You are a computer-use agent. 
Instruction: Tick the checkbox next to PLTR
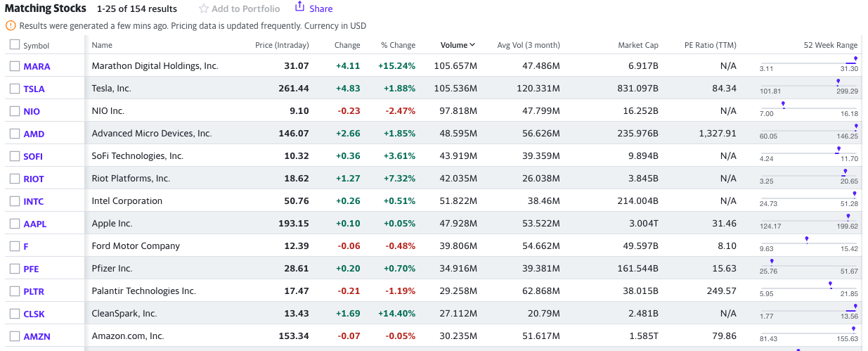click(15, 291)
